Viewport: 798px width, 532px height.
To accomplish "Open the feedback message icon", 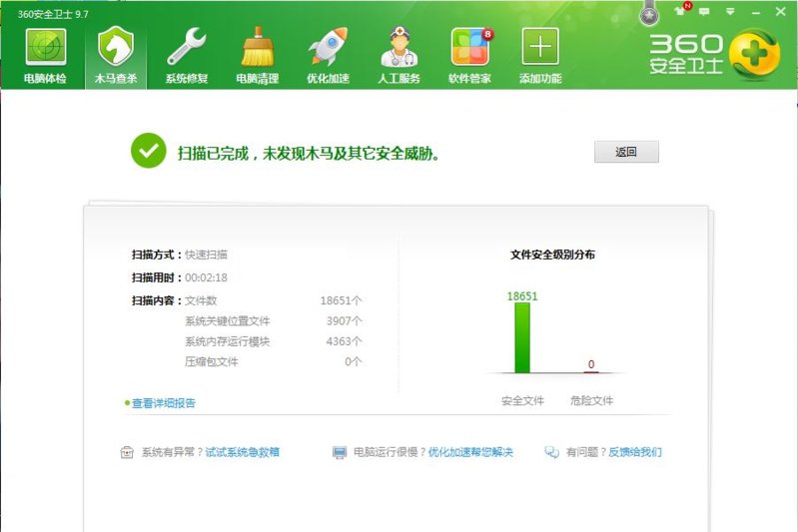I will pyautogui.click(x=704, y=11).
